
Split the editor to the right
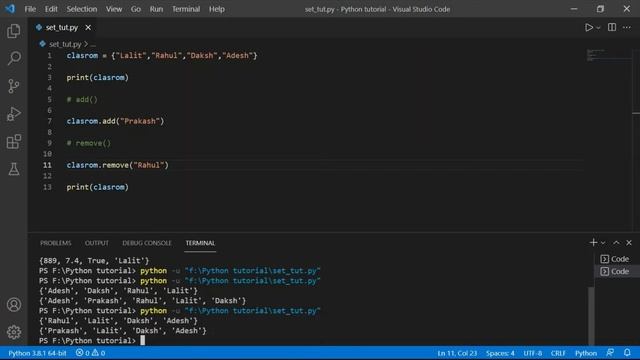point(611,27)
